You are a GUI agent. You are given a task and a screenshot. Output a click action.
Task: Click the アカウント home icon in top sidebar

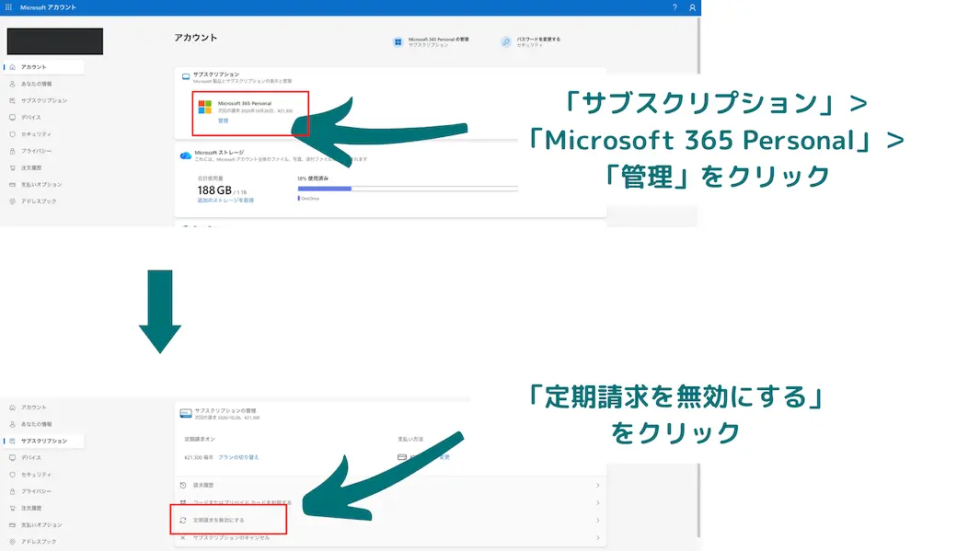tap(13, 67)
